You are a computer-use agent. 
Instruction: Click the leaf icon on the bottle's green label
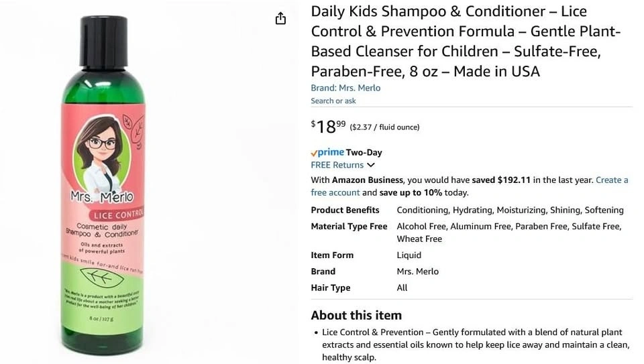(x=105, y=277)
